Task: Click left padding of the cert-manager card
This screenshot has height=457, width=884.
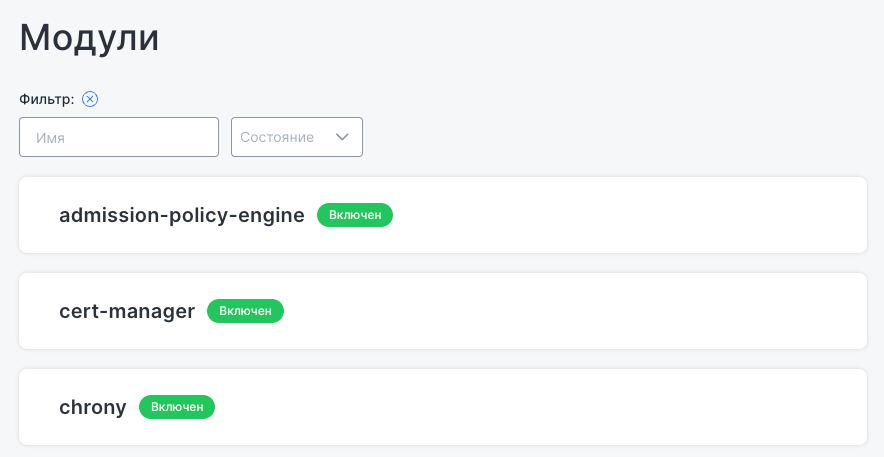Action: point(38,311)
